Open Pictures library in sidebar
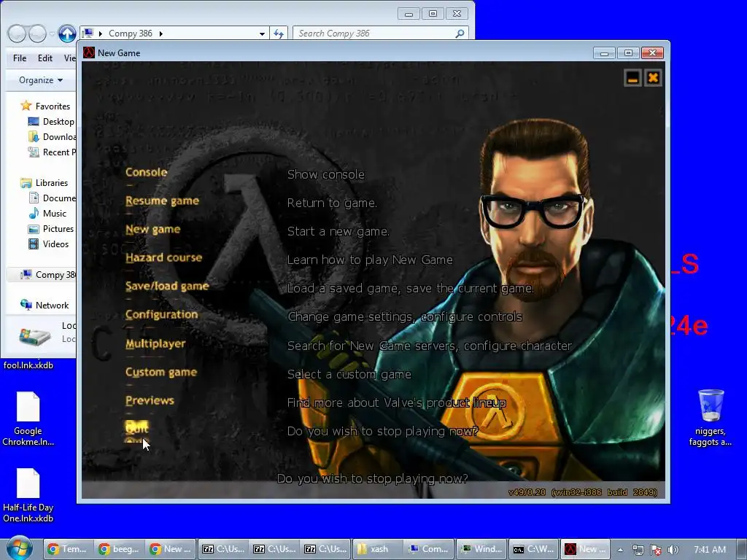 [x=52, y=228]
